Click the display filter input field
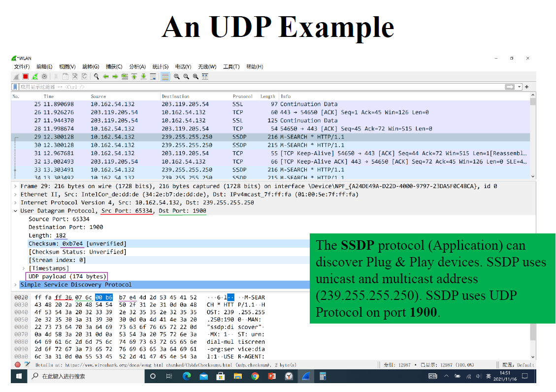Screen dimensions: 556x392 click(x=246, y=87)
